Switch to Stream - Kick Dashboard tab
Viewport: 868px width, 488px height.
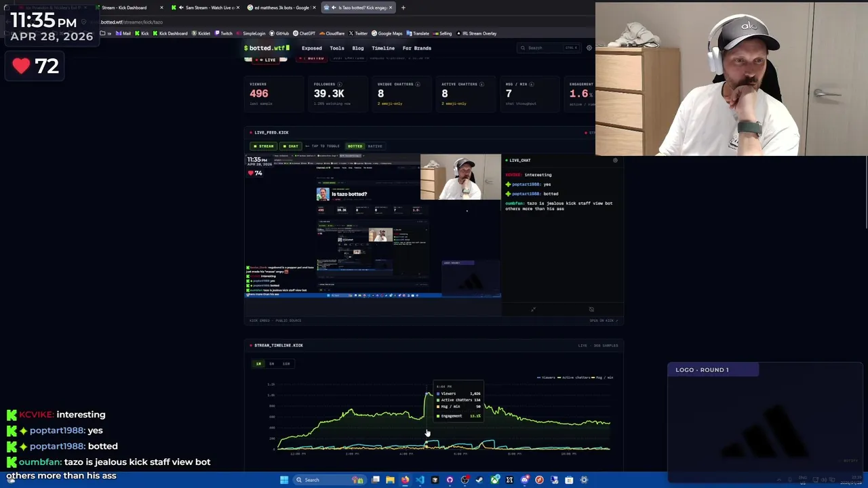point(127,7)
